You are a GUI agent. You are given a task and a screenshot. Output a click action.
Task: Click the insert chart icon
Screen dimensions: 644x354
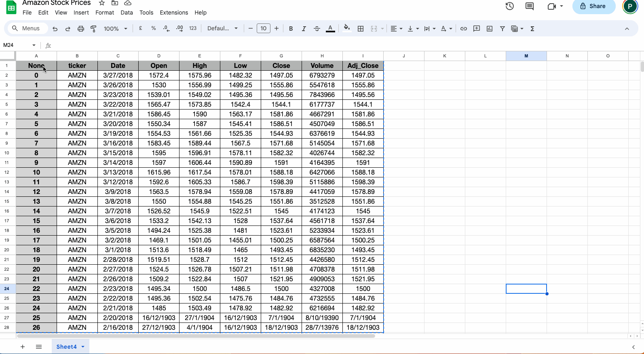[490, 29]
